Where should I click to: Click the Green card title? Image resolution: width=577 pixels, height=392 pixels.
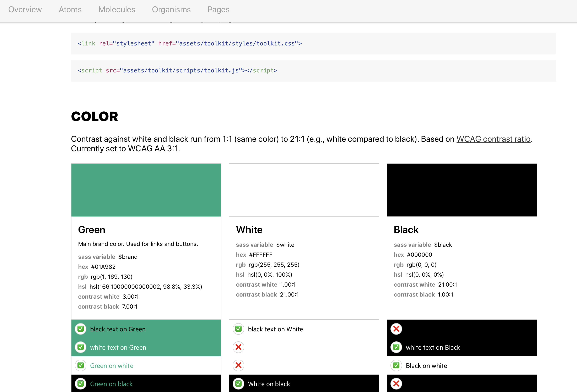pyautogui.click(x=92, y=230)
